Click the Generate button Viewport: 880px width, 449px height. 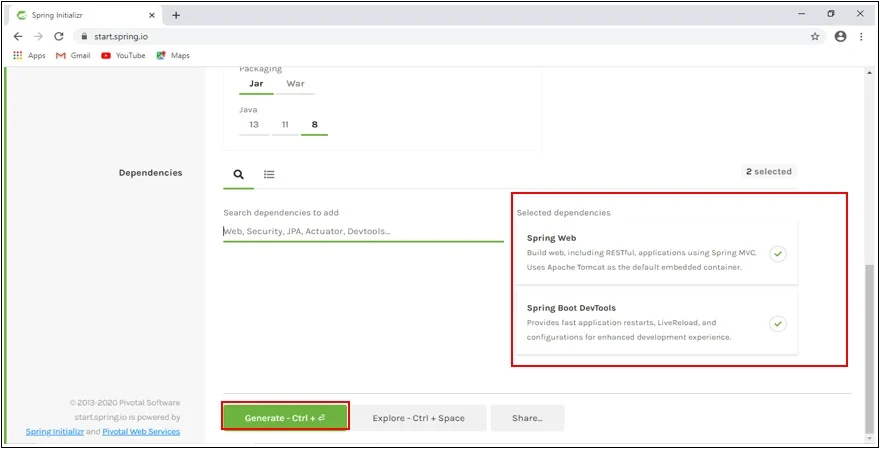tap(285, 418)
